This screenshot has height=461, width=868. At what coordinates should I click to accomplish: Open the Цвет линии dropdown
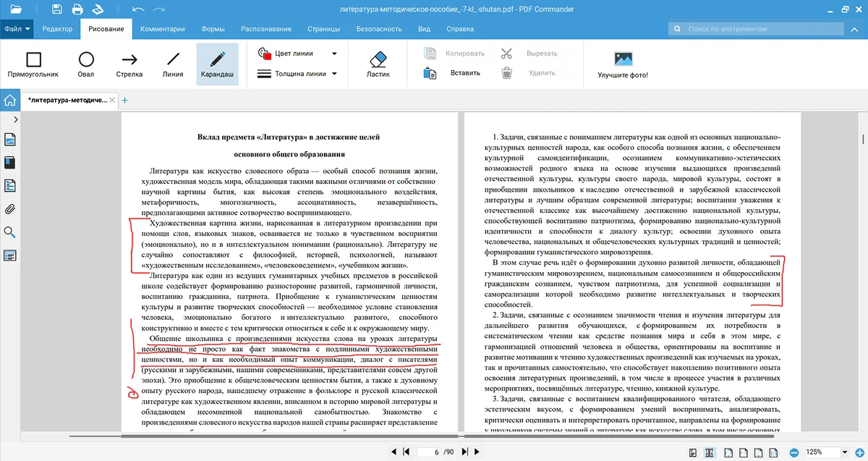(x=298, y=54)
